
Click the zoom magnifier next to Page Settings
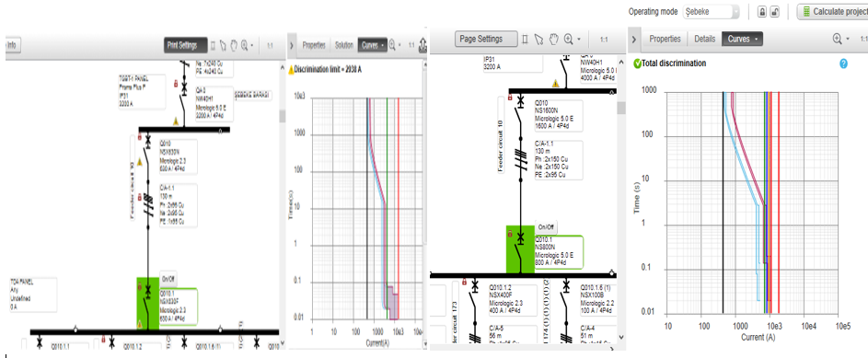(x=568, y=40)
